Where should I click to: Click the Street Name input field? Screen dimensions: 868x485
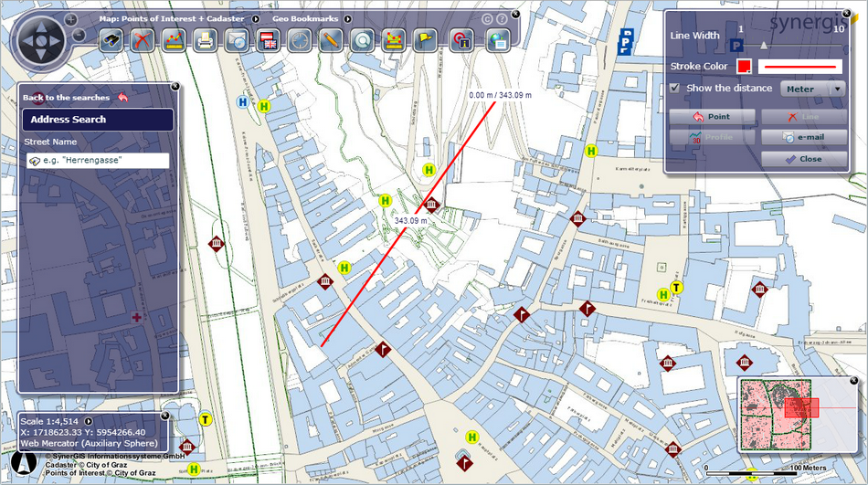click(x=98, y=160)
